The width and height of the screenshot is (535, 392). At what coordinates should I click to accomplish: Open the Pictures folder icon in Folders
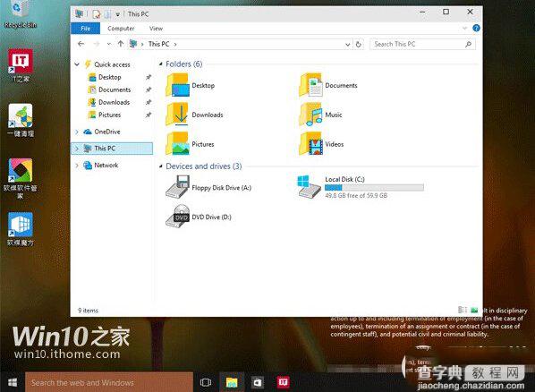pyautogui.click(x=177, y=144)
